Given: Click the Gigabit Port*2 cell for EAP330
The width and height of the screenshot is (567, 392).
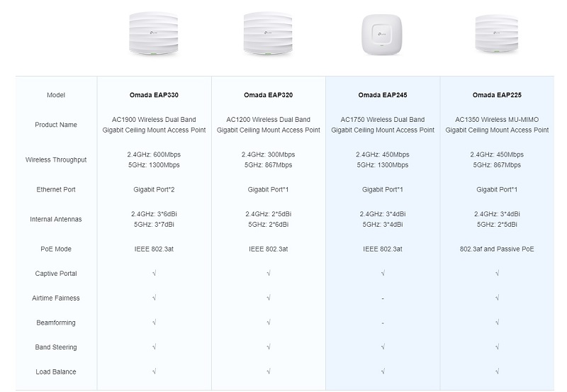Looking at the screenshot, I should (154, 189).
